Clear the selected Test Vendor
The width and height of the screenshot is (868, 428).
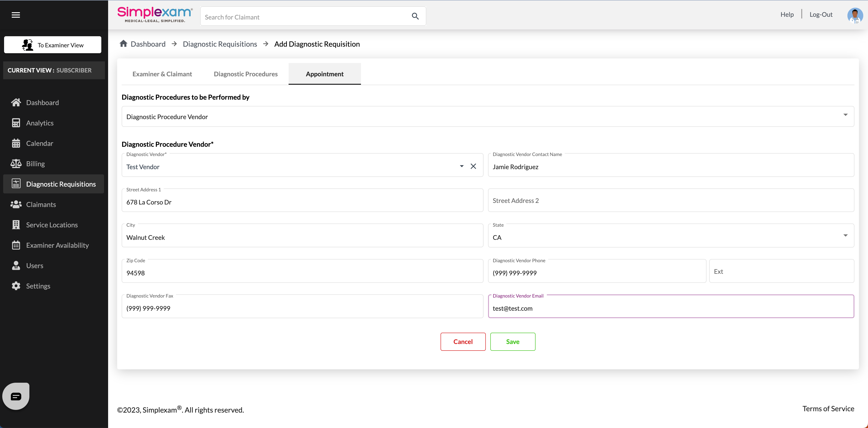click(473, 166)
